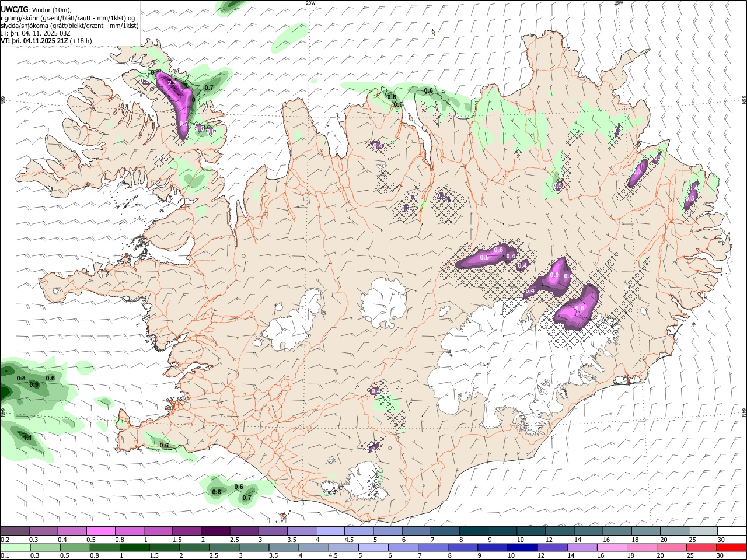
Task: Select the 'rigning/skúrir' legend description line
Action: point(68,18)
